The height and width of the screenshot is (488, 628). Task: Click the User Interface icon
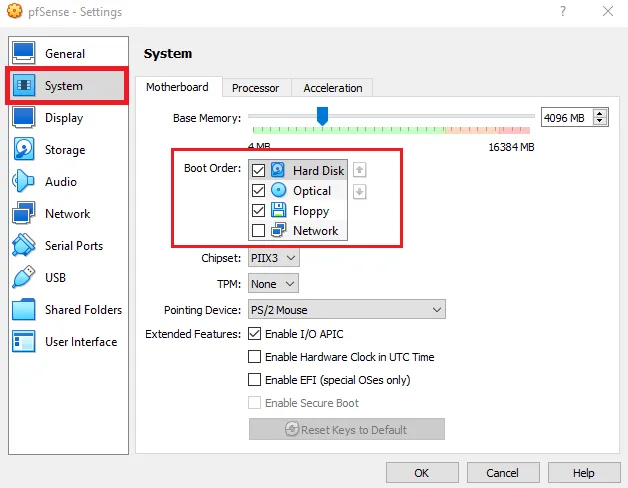point(24,341)
